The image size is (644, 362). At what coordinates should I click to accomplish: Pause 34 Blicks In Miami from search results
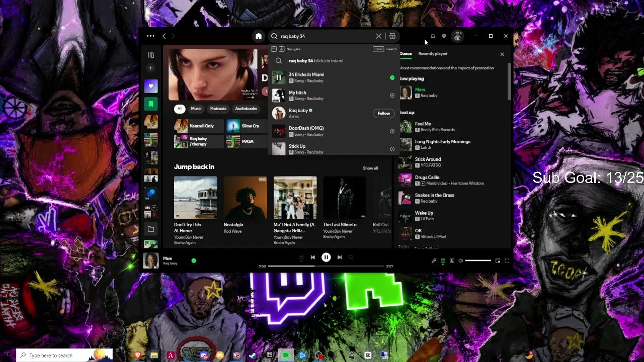click(x=278, y=77)
